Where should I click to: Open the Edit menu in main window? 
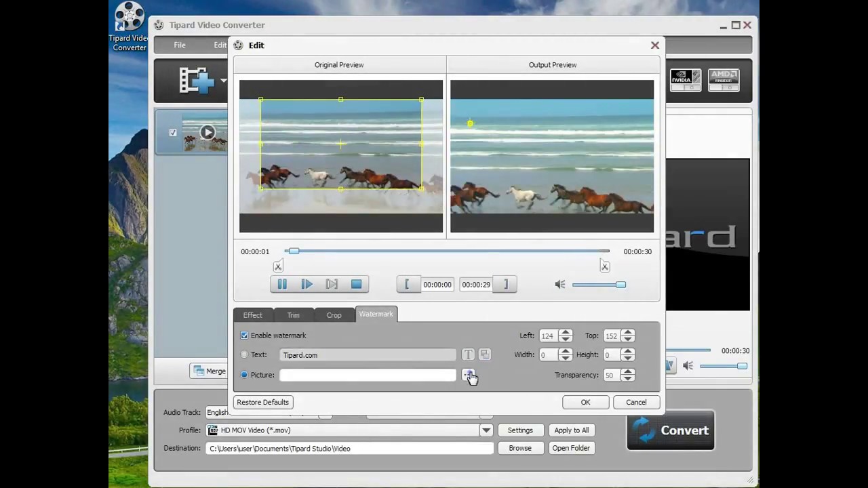click(220, 45)
